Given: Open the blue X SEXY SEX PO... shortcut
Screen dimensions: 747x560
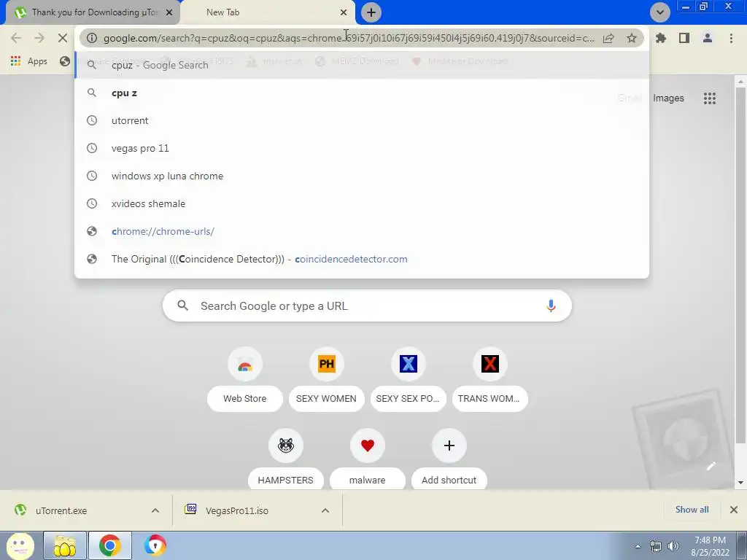Looking at the screenshot, I should pyautogui.click(x=409, y=364).
